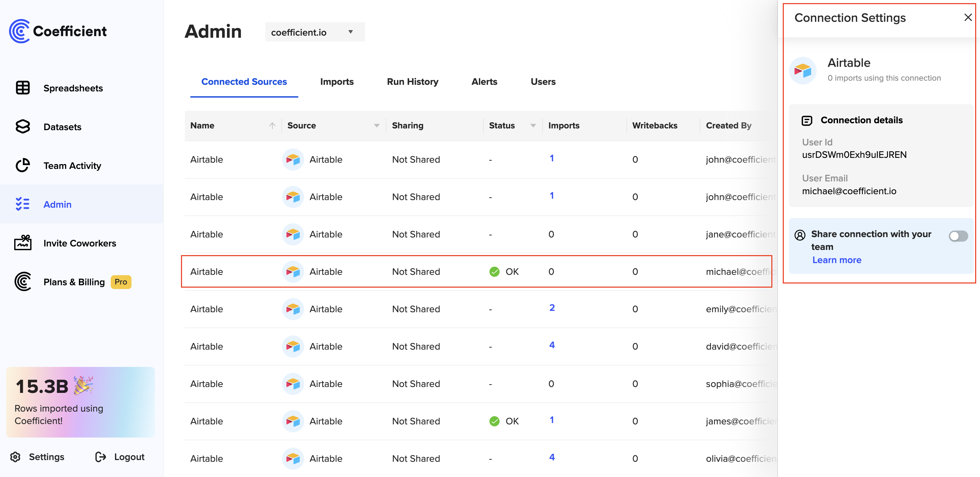Click the Writebacks column header
The height and width of the screenshot is (477, 980).
(x=654, y=125)
